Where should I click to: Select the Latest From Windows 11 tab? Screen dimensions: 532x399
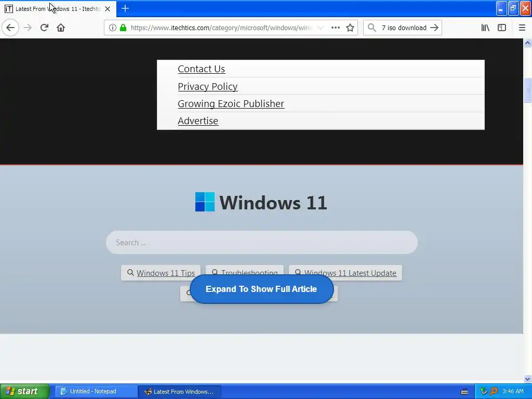(58, 9)
